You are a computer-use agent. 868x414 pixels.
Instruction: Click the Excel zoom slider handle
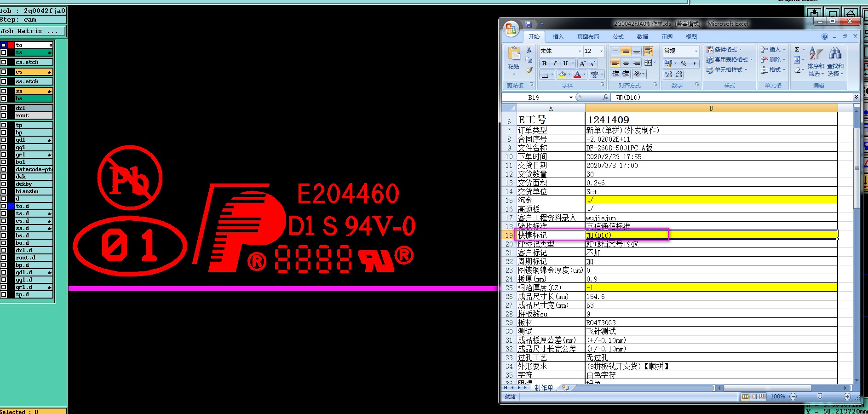click(x=820, y=396)
